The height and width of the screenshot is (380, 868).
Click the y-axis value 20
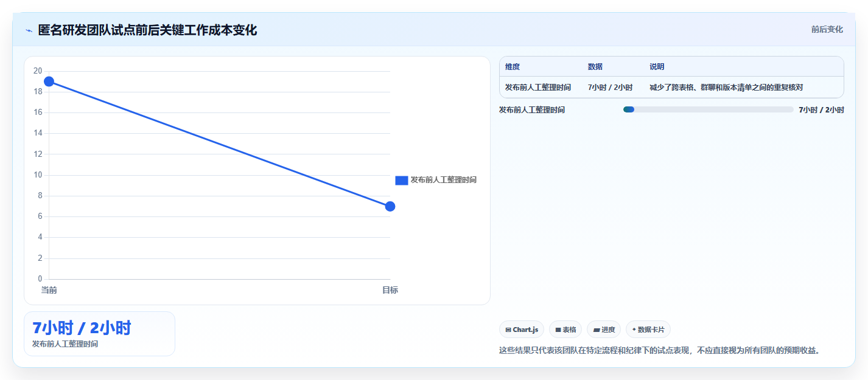38,71
